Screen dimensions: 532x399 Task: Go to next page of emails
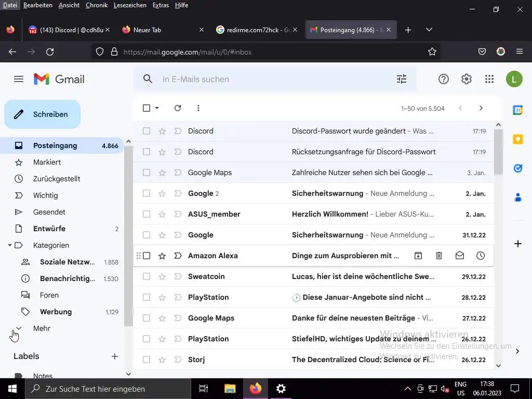481,108
